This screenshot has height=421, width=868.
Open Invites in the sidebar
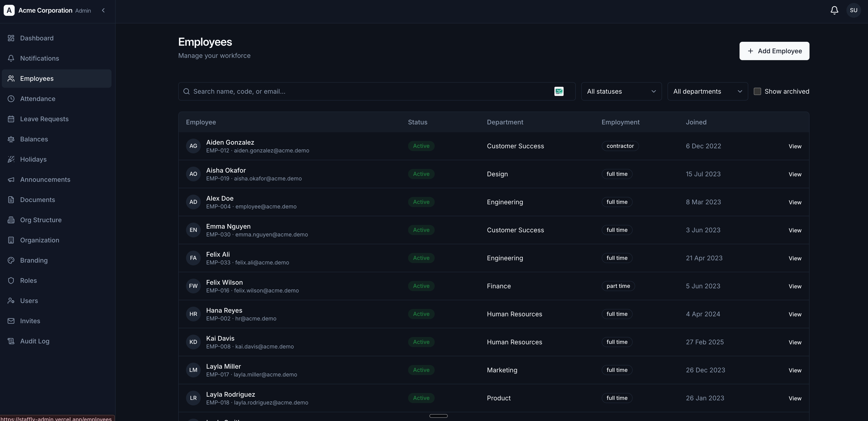tap(57, 321)
